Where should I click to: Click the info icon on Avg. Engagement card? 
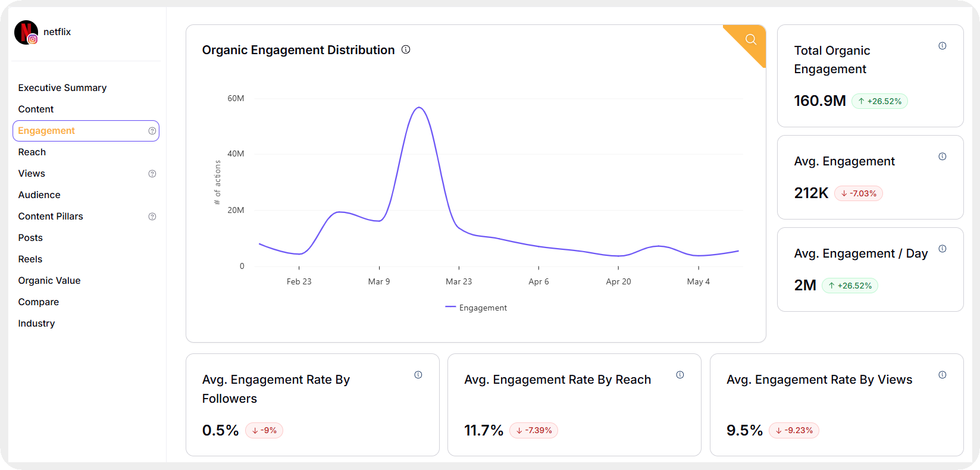tap(943, 156)
